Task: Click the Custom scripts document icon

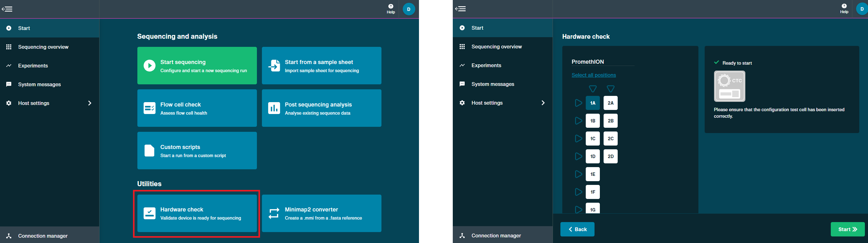Action: coord(149,151)
